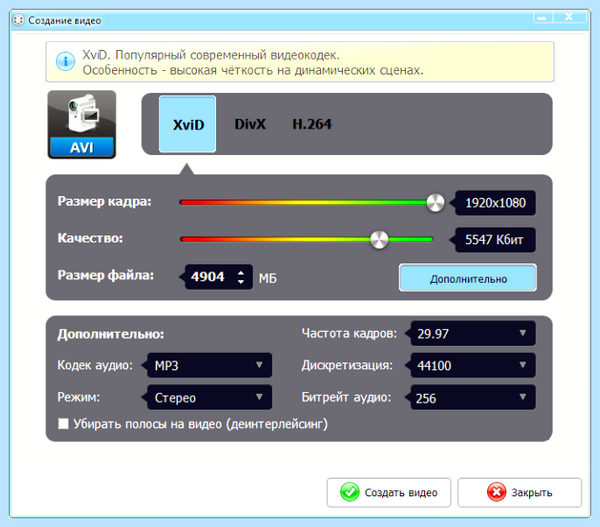Select the DivX codec tab

pos(250,124)
